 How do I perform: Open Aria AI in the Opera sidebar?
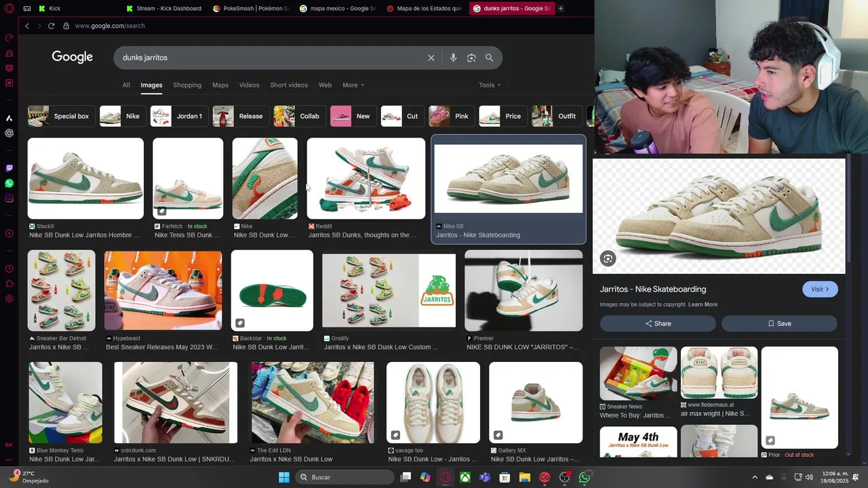pos(9,118)
